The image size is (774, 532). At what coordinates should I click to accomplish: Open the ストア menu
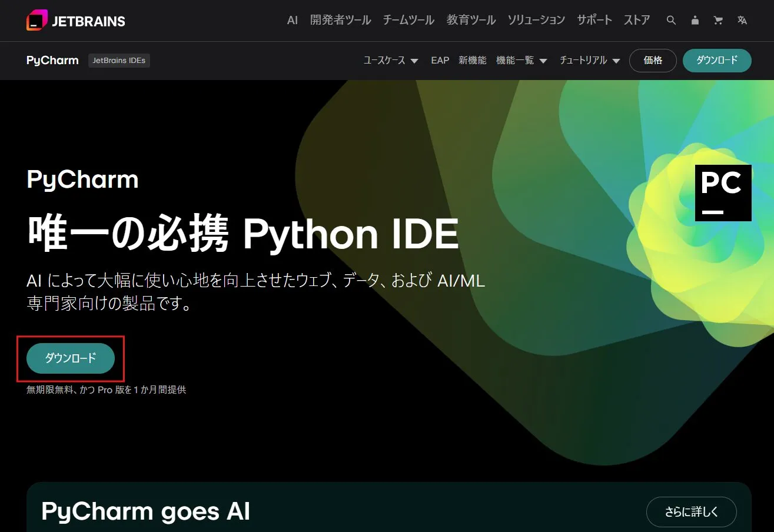point(637,20)
